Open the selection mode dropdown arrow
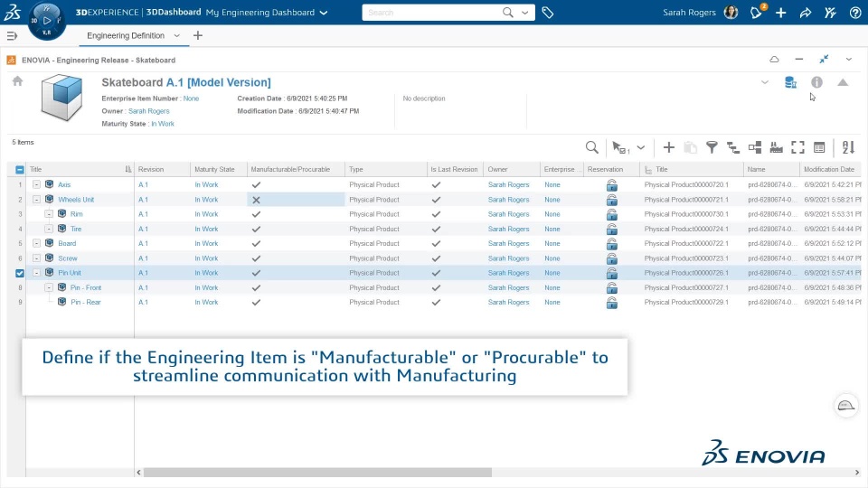The image size is (868, 488). coord(641,147)
